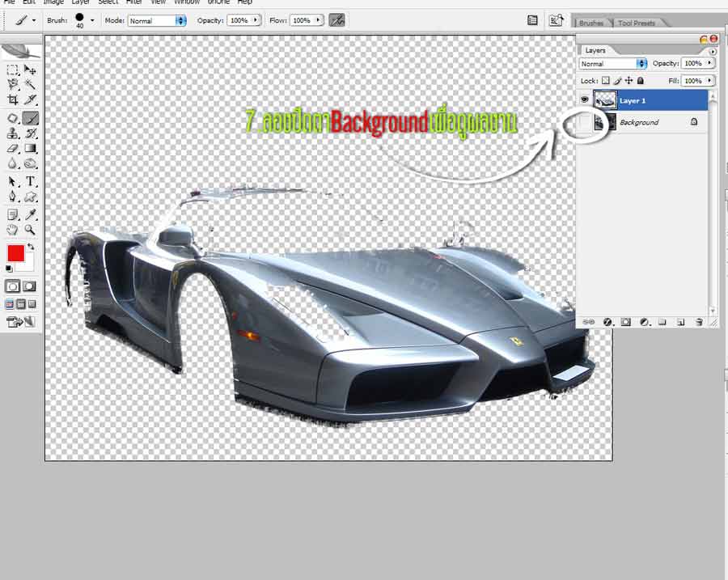
Task: Add a layer mask
Action: point(626,322)
